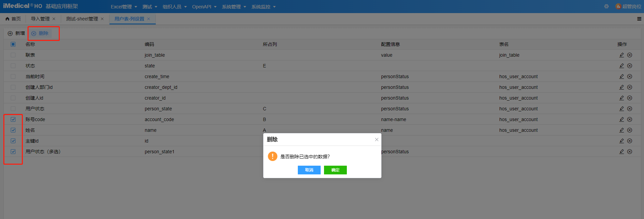Uncheck the 主键id row checkbox
Viewport: 644px width, 219px height.
tap(13, 141)
